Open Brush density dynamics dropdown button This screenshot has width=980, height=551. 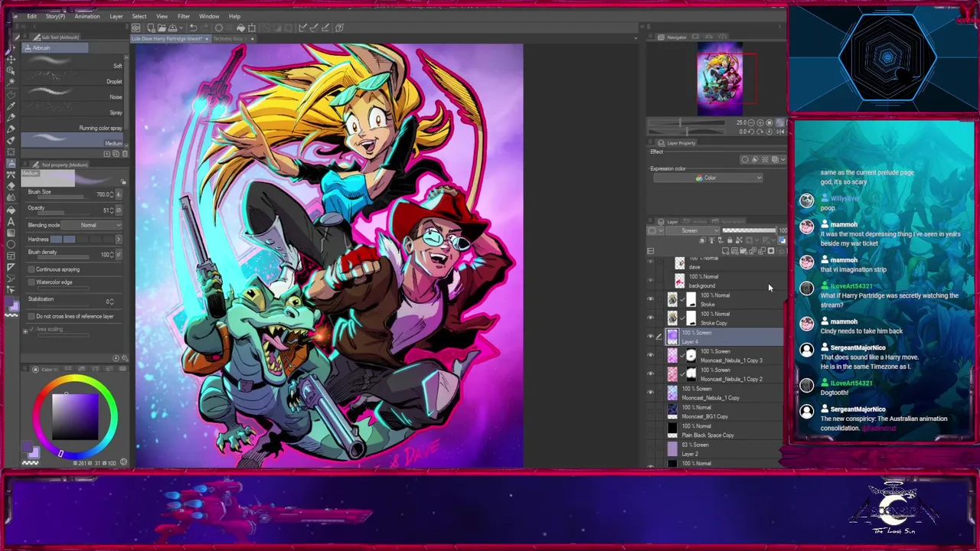pos(119,254)
